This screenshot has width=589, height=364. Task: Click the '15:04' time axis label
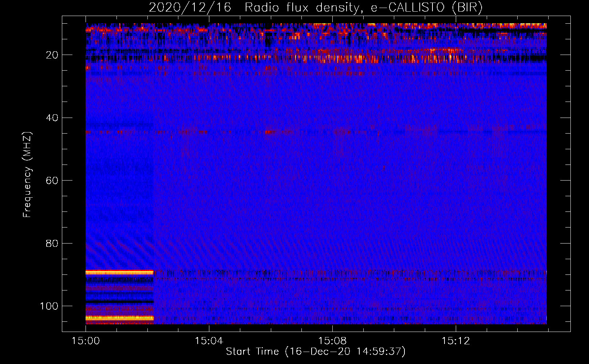[x=209, y=341]
